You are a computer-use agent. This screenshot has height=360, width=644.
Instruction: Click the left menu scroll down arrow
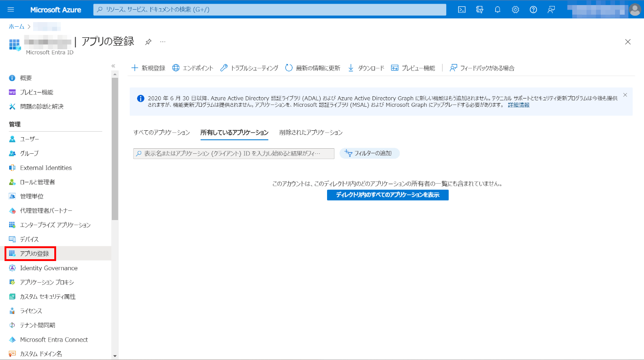115,356
